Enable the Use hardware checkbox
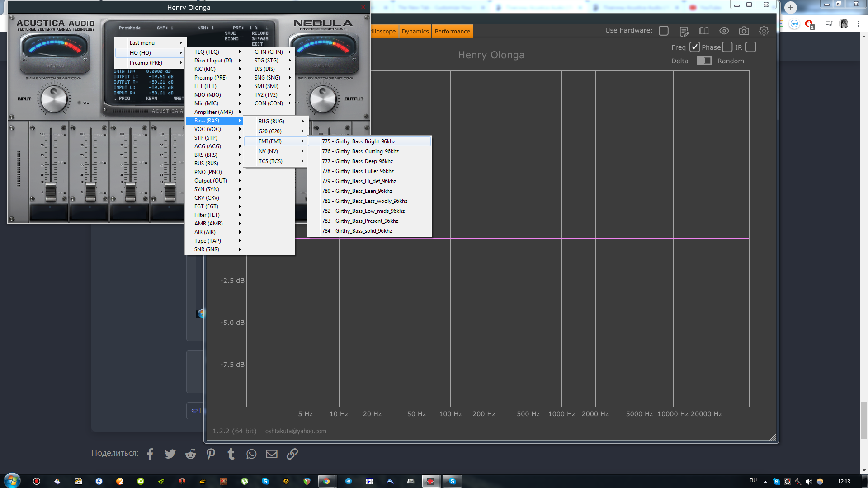This screenshot has width=868, height=488. tap(663, 31)
